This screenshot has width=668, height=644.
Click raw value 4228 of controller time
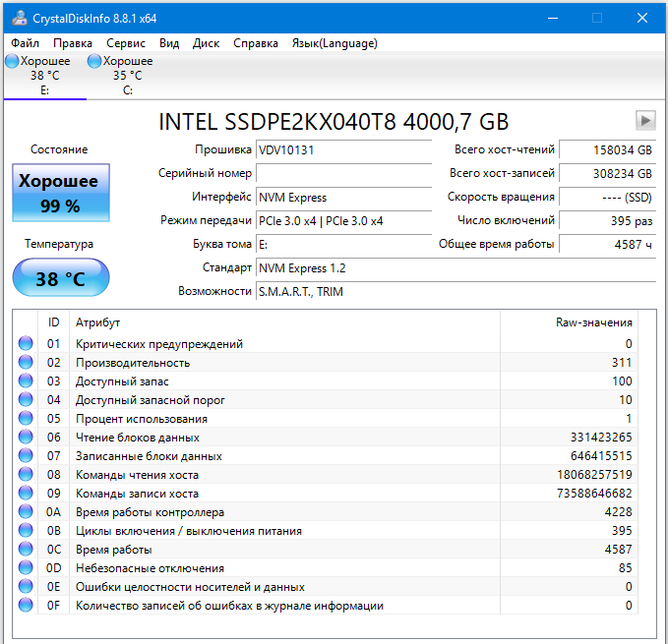coord(618,511)
